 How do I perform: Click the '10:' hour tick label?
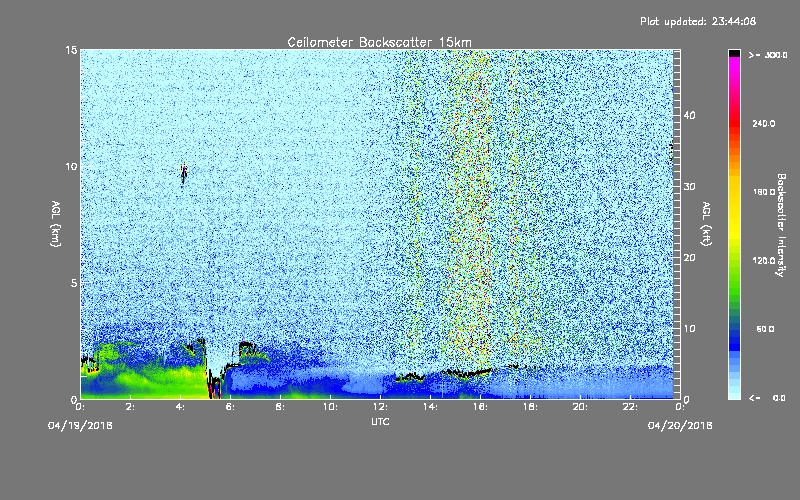[330, 407]
